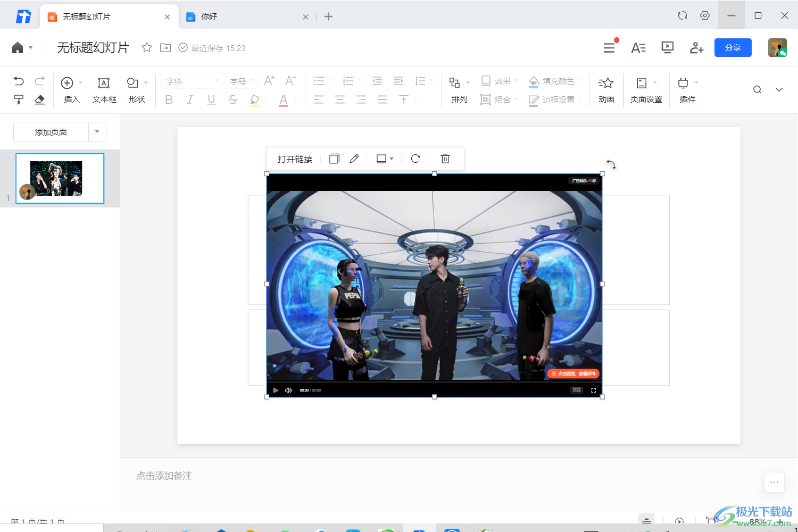
Task: Toggle bulleted list
Action: [x=319, y=81]
